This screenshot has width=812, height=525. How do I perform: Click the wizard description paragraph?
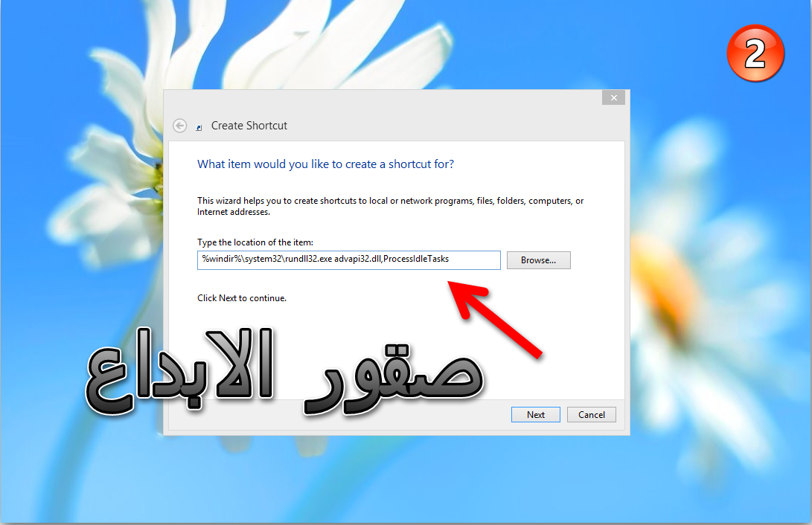[390, 206]
